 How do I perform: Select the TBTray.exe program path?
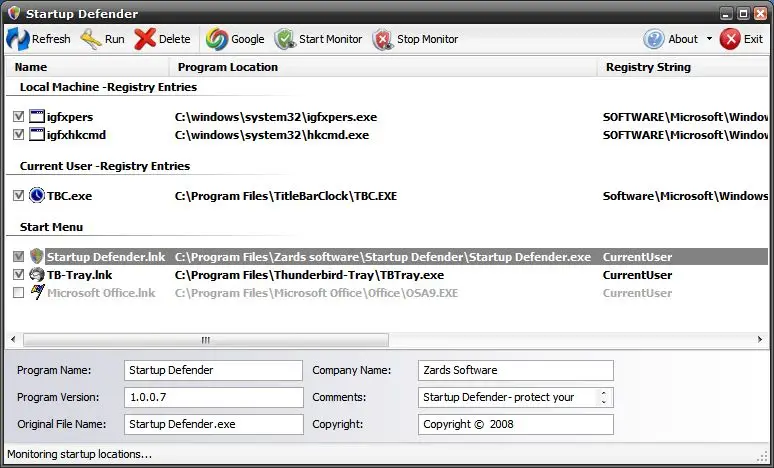[x=310, y=275]
